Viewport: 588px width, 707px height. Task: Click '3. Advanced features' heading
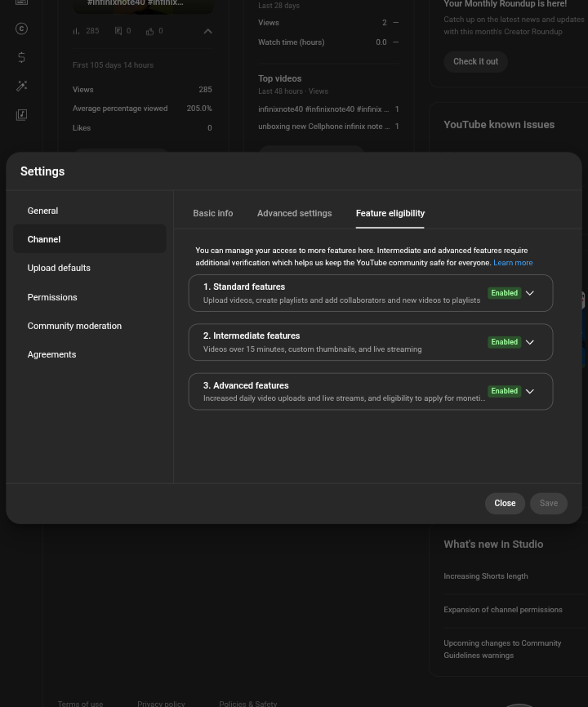[x=246, y=385]
